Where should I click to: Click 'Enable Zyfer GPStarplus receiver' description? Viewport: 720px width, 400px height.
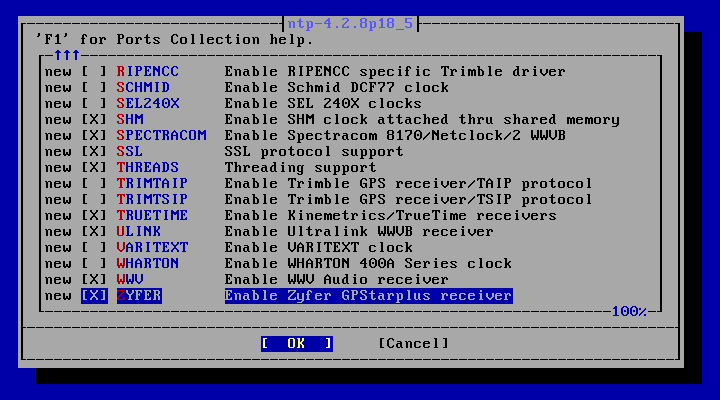click(368, 296)
